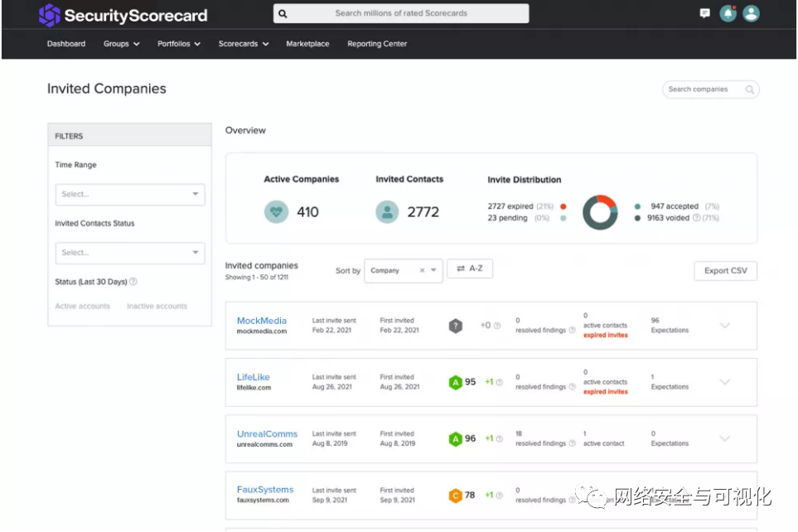The height and width of the screenshot is (532, 798).
Task: Click the pending legend dot
Action: click(x=563, y=218)
